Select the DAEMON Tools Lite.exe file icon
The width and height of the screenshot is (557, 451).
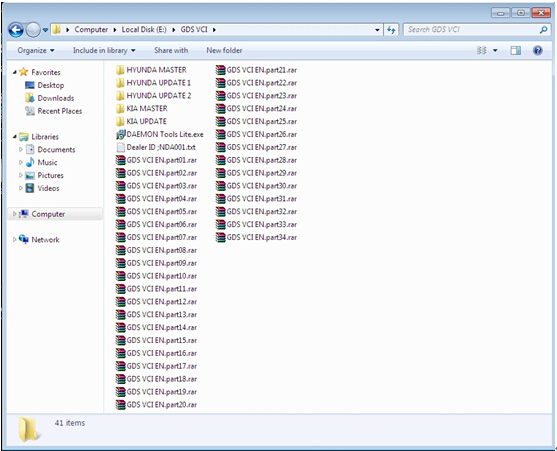(x=121, y=135)
